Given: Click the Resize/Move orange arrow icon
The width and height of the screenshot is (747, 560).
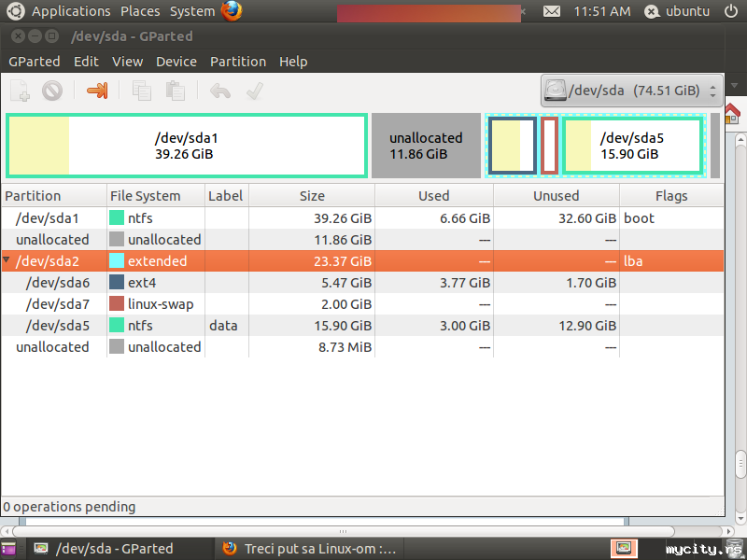Looking at the screenshot, I should click(97, 91).
